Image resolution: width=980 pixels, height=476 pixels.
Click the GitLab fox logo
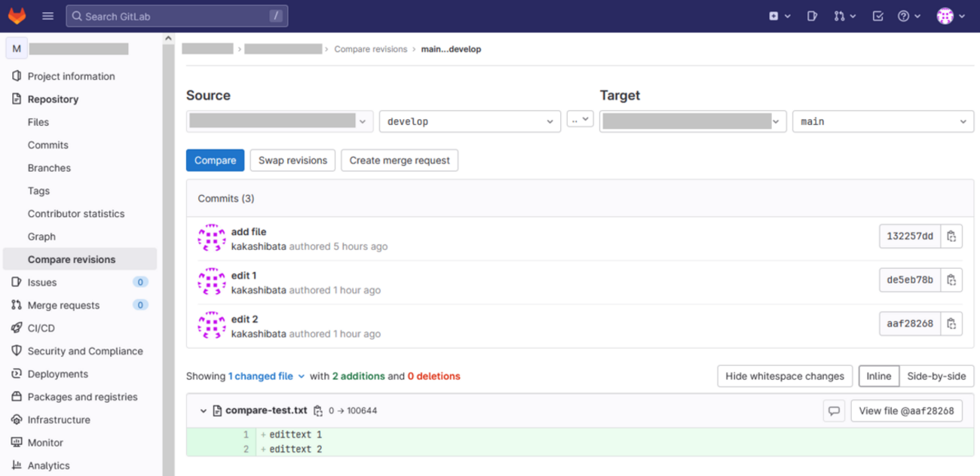17,15
